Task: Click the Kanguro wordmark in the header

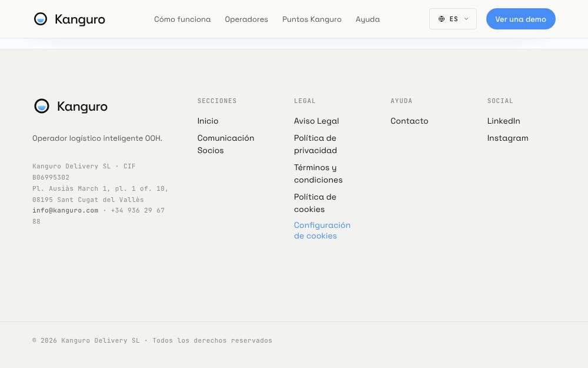Action: click(80, 19)
